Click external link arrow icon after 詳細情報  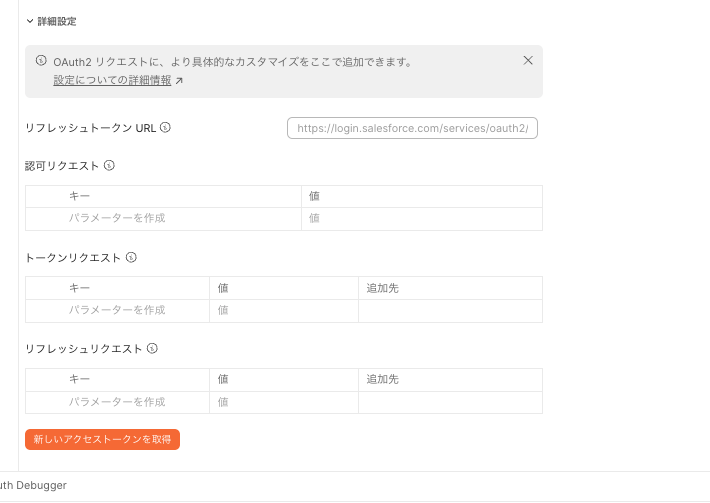pyautogui.click(x=179, y=81)
